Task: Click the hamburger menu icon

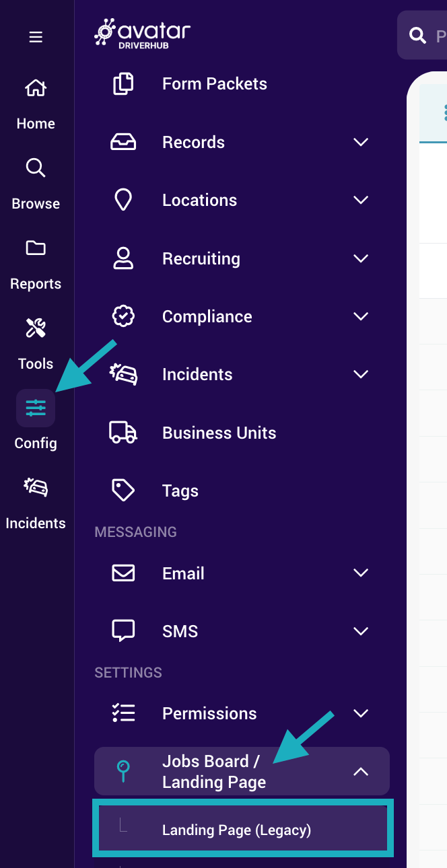Action: [x=36, y=37]
